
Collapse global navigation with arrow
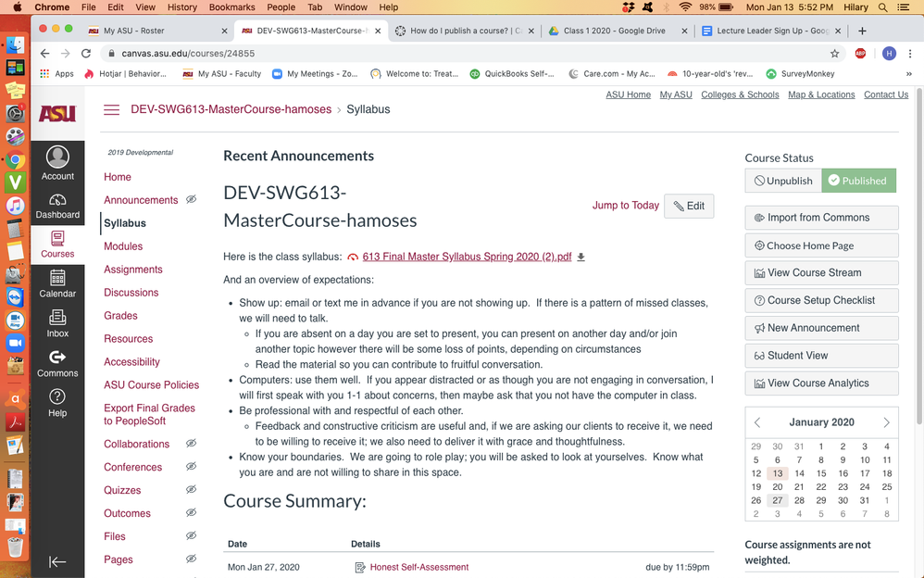pos(57,561)
